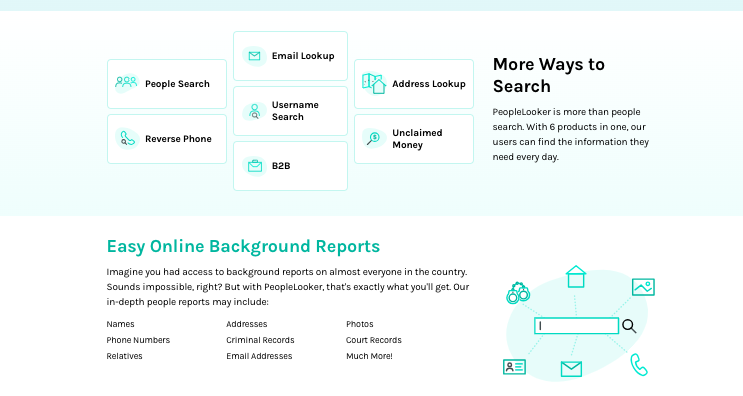The width and height of the screenshot is (743, 396).
Task: Choose the Reverse Phone card
Action: coord(167,139)
